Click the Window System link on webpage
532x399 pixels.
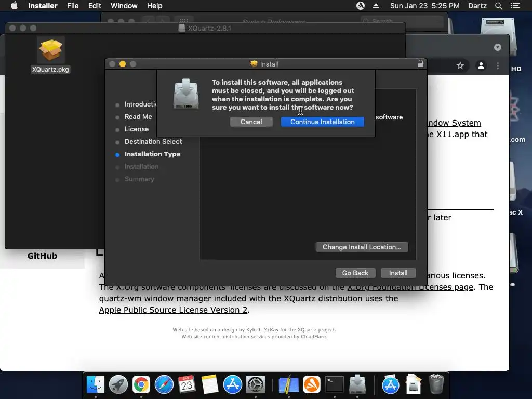point(454,123)
